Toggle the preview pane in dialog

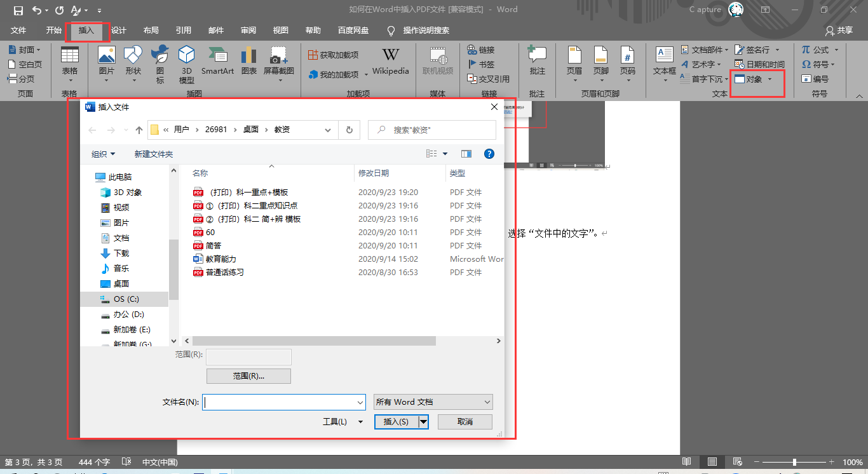tap(466, 154)
